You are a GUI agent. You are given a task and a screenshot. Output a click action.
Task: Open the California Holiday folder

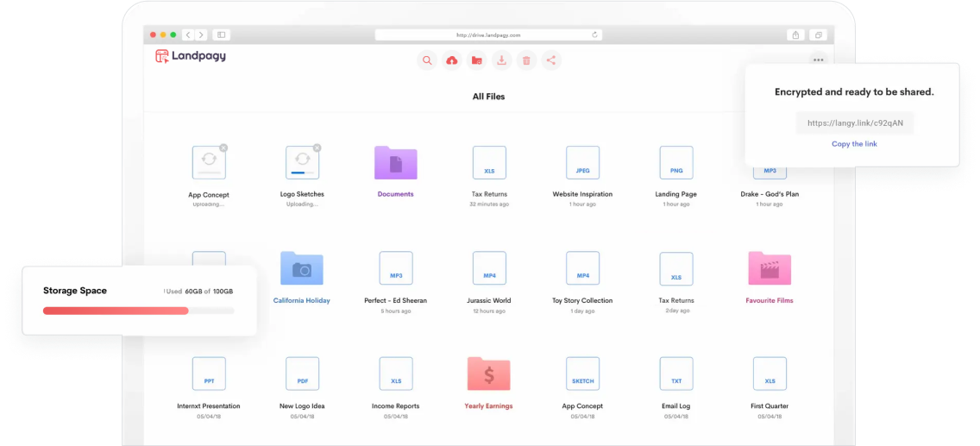pyautogui.click(x=302, y=269)
